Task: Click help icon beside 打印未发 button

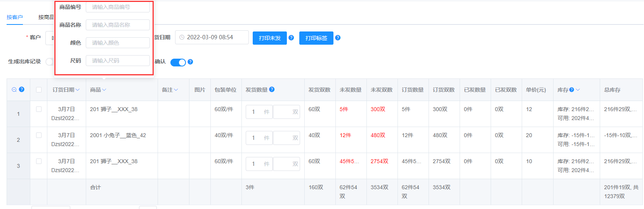Action: click(291, 38)
